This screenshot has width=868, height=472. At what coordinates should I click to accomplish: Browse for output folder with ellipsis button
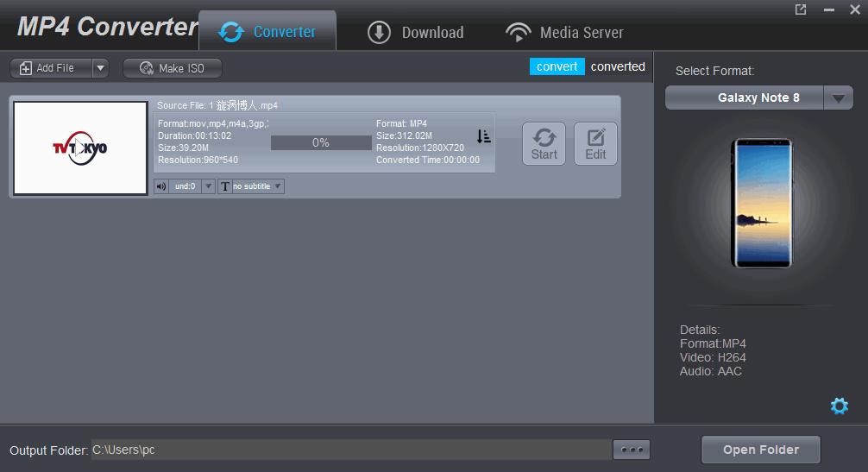coord(632,450)
